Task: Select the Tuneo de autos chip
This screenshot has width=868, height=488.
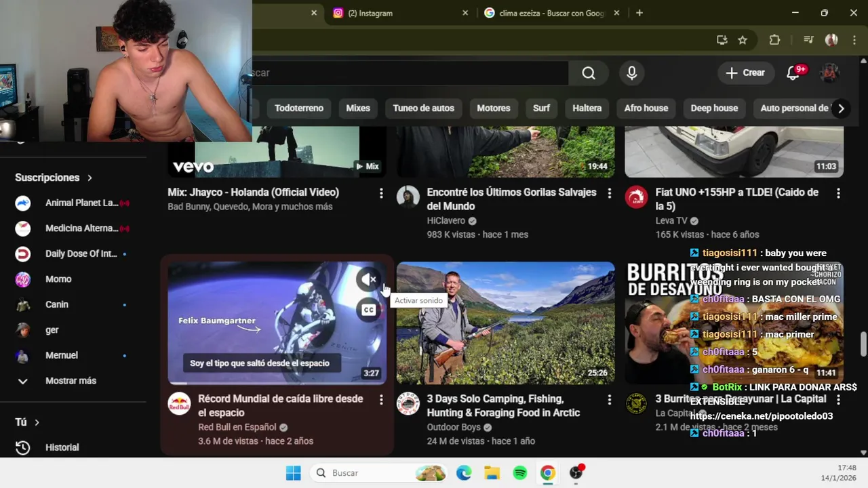Action: point(424,108)
